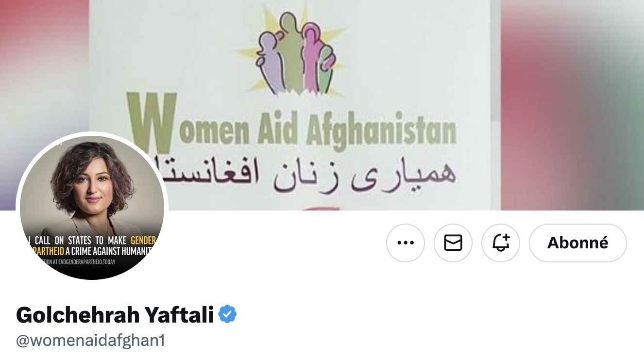Click the blurred red-green area right of banner

(572, 105)
